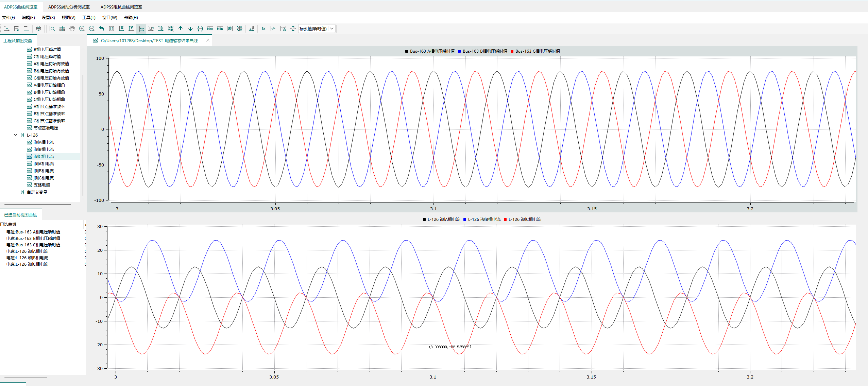Viewport: 868px width, 386px height.
Task: Select j侧A相电流 in the variable tree
Action: point(44,164)
